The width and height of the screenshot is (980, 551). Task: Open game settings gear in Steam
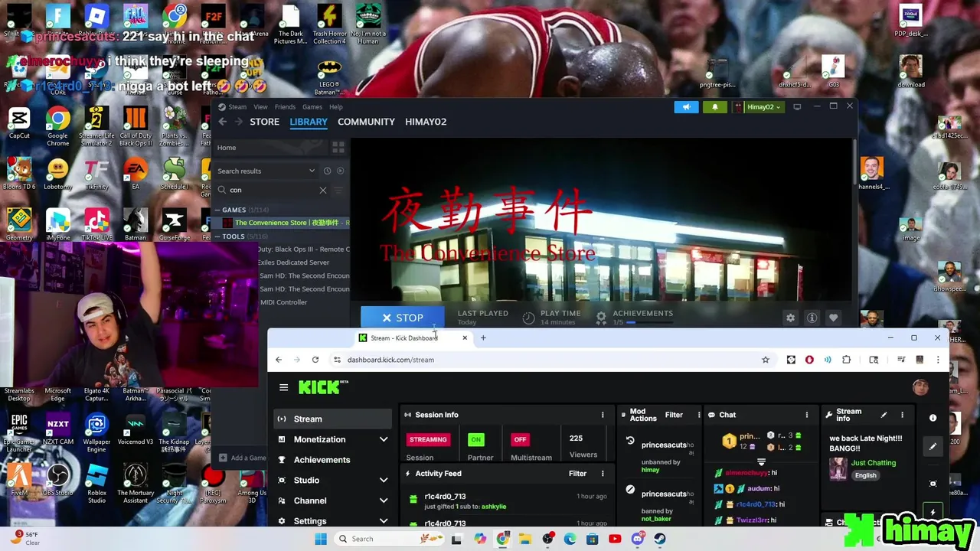pos(790,318)
